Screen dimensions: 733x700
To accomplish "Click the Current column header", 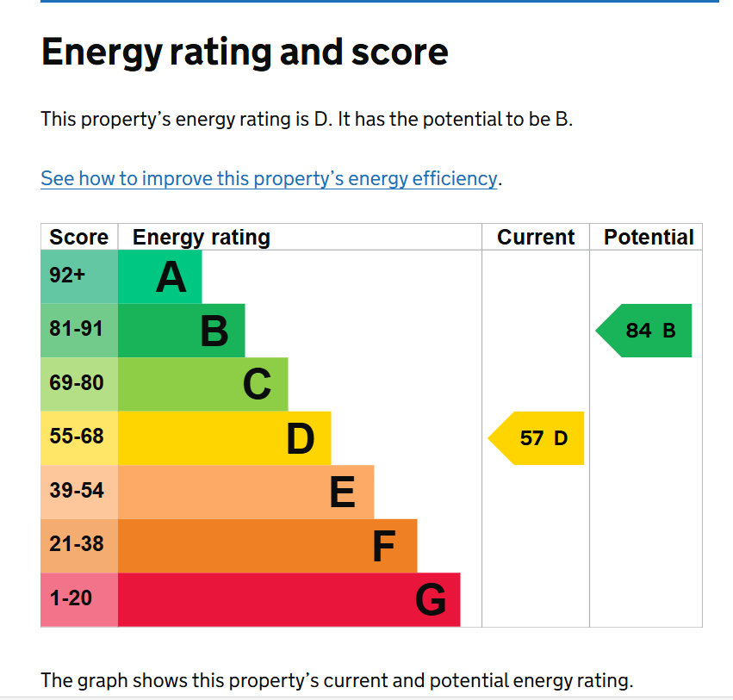I will tap(536, 238).
